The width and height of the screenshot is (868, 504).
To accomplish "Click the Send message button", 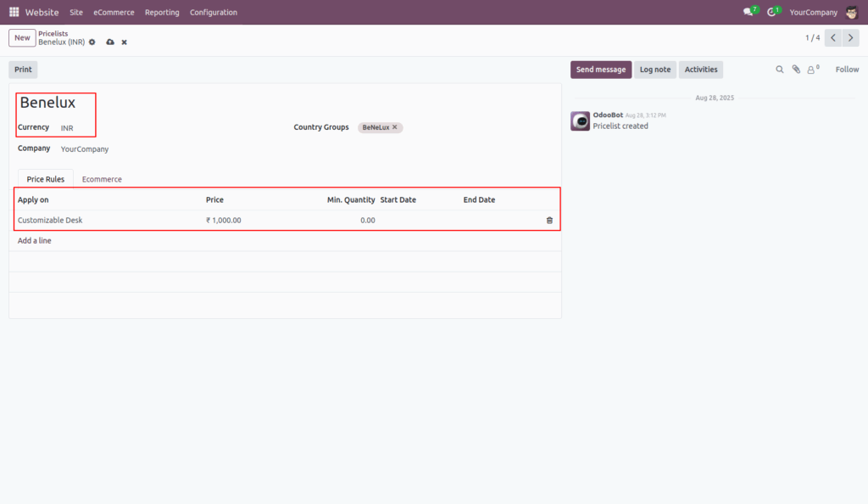I will pos(600,69).
